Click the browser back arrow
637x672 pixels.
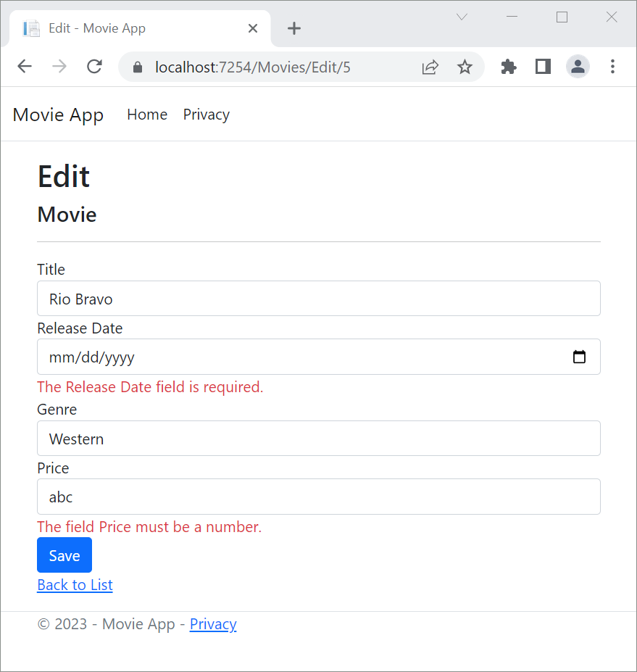[x=24, y=66]
